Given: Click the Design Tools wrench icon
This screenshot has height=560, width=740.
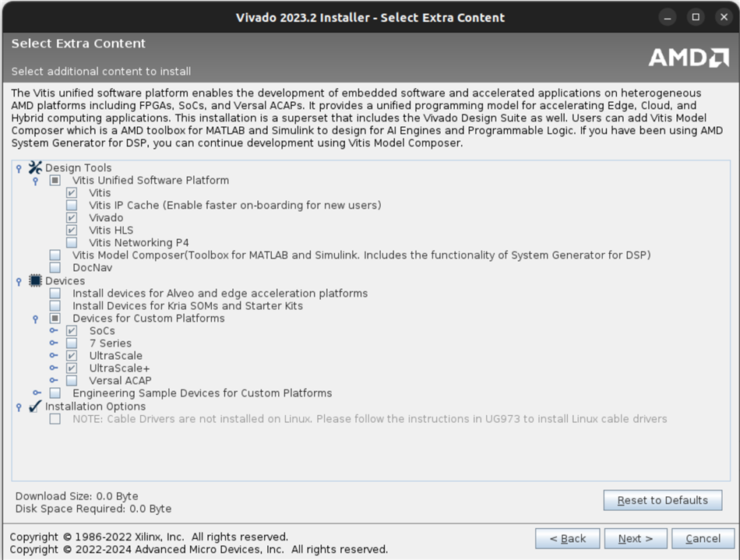Looking at the screenshot, I should click(35, 167).
